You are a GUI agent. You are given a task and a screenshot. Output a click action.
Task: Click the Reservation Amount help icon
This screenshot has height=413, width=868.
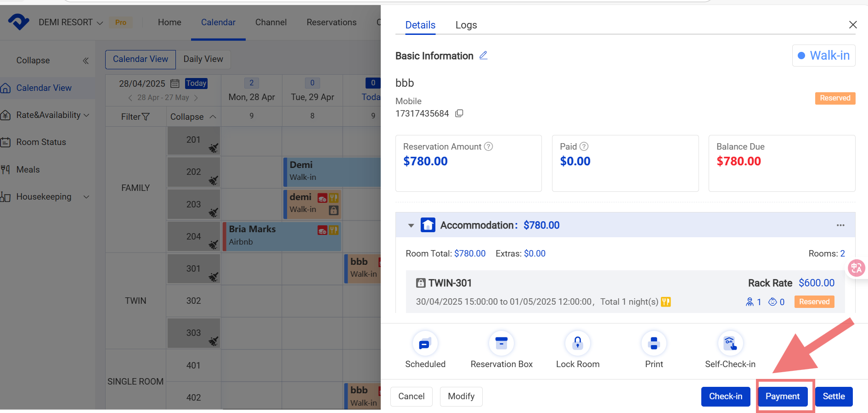tap(489, 146)
